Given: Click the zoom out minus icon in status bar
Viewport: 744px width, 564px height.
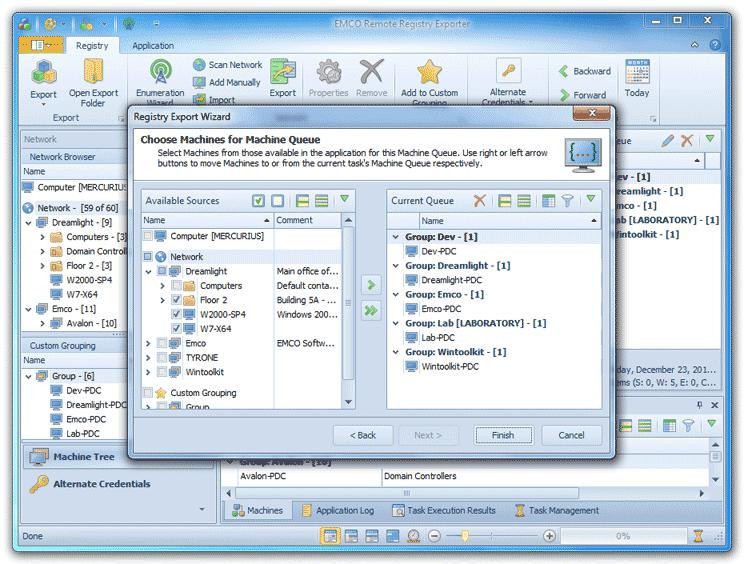Looking at the screenshot, I should pyautogui.click(x=434, y=536).
